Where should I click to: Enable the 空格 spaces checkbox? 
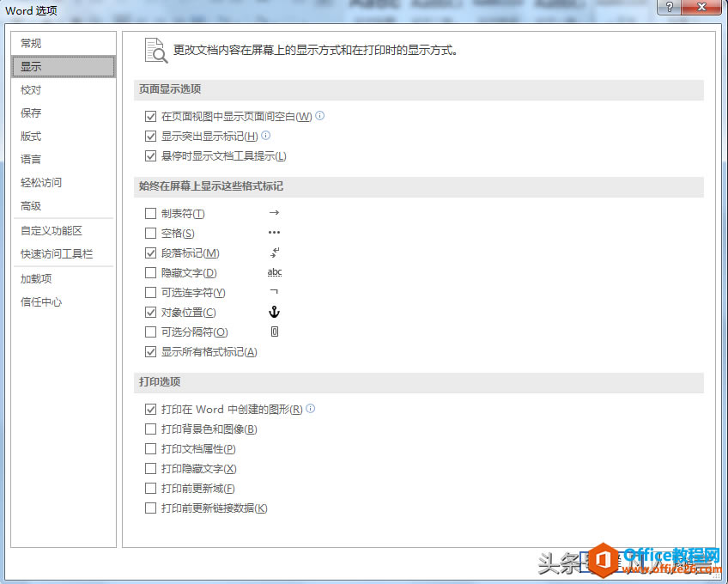[150, 233]
